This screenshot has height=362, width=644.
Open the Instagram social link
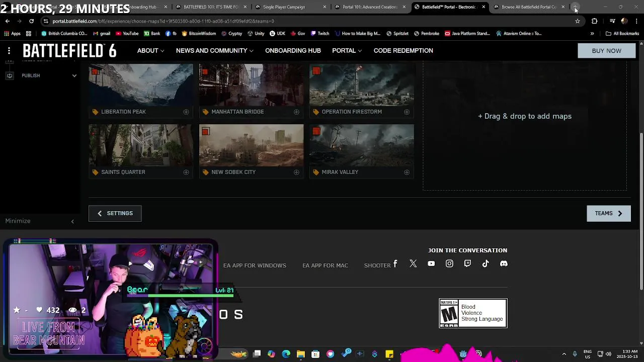click(449, 263)
